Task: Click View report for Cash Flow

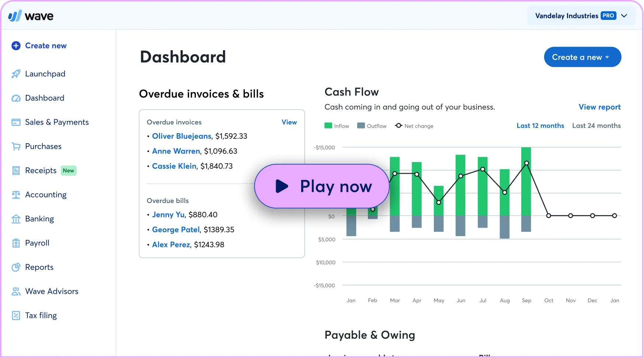Action: coord(599,107)
